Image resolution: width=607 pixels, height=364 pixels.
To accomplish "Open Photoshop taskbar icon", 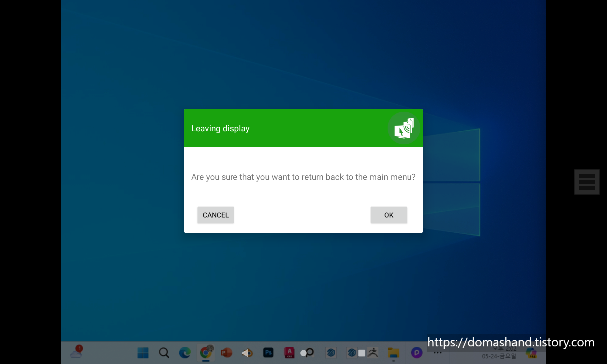I will [268, 352].
